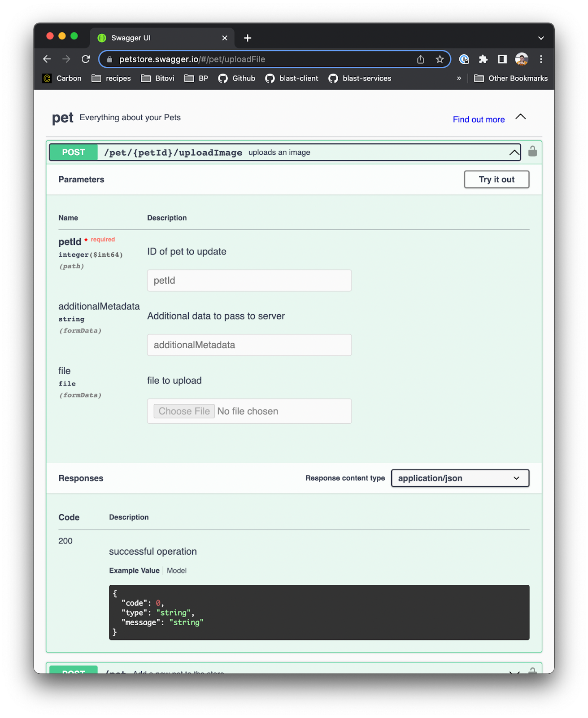Viewport: 588px width, 718px height.
Task: Click the petId input field
Action: 249,280
